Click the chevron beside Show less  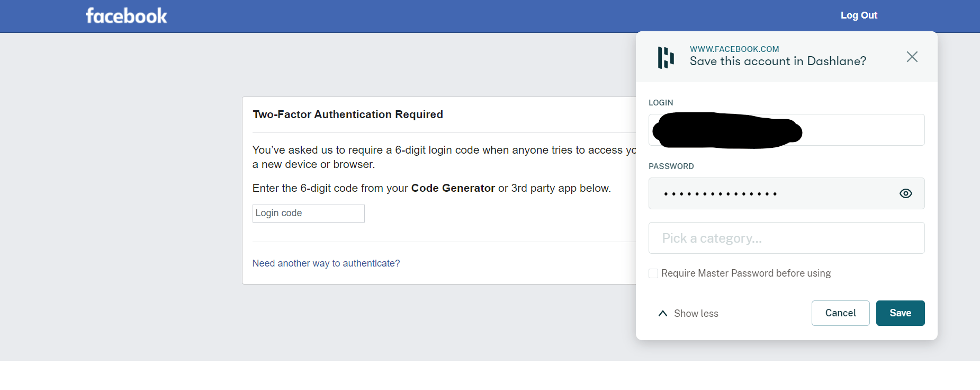click(x=662, y=313)
